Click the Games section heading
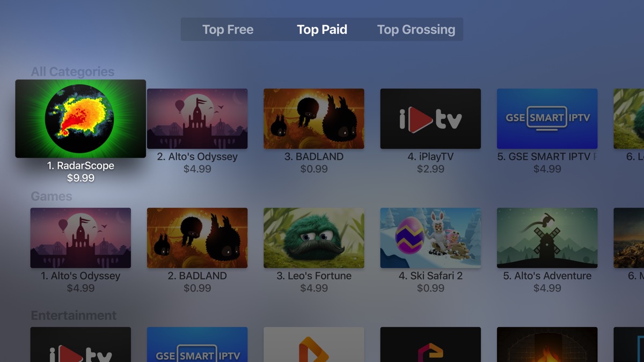The image size is (644, 362). pos(52,196)
